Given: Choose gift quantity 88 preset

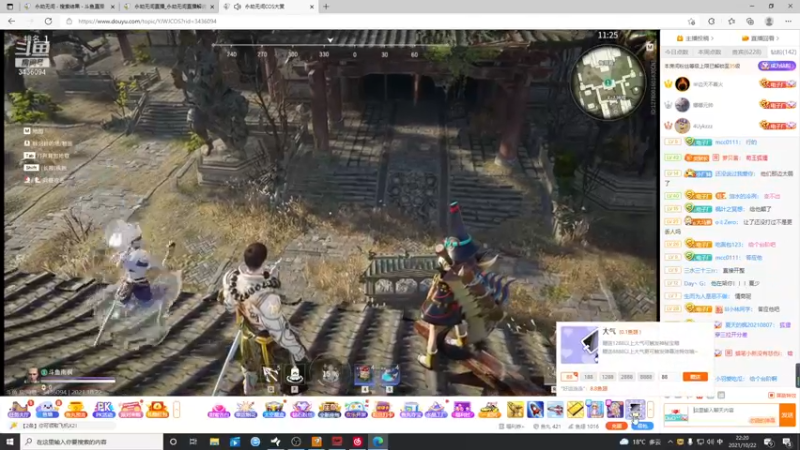Looking at the screenshot, I should click(569, 377).
